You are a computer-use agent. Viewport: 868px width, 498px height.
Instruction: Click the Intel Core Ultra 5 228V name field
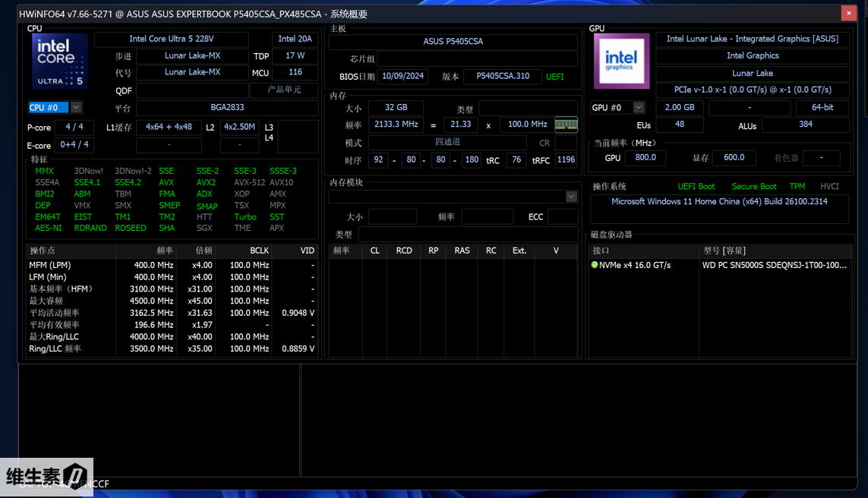click(172, 39)
